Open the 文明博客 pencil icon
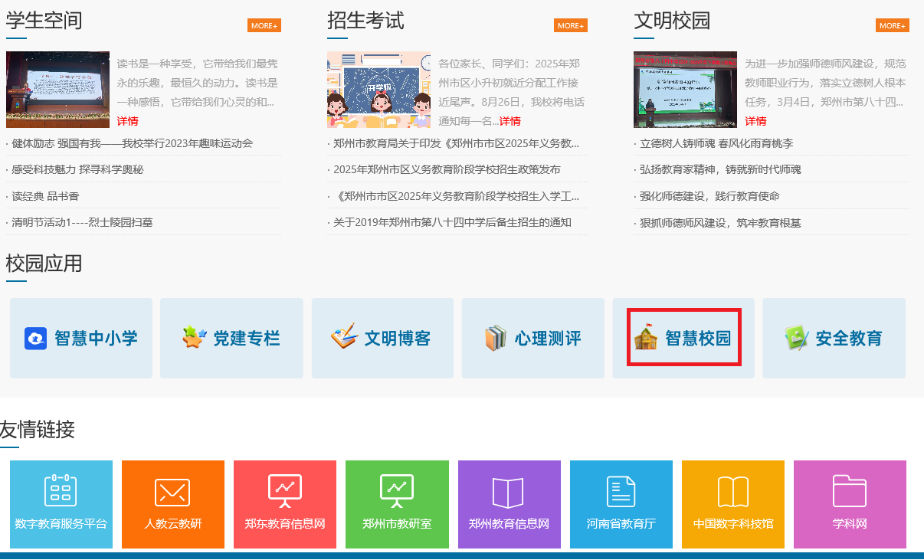Screen dimensions: 924x560 [x=344, y=338]
